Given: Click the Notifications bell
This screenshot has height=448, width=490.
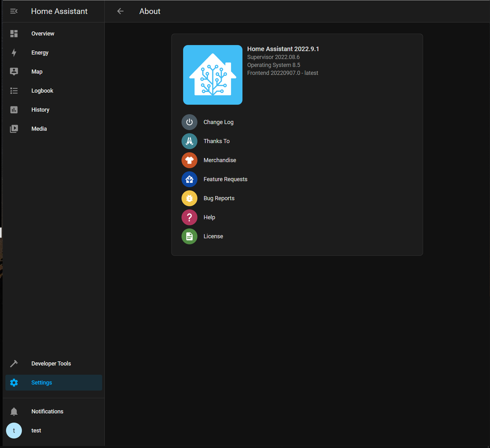Looking at the screenshot, I should coord(14,411).
